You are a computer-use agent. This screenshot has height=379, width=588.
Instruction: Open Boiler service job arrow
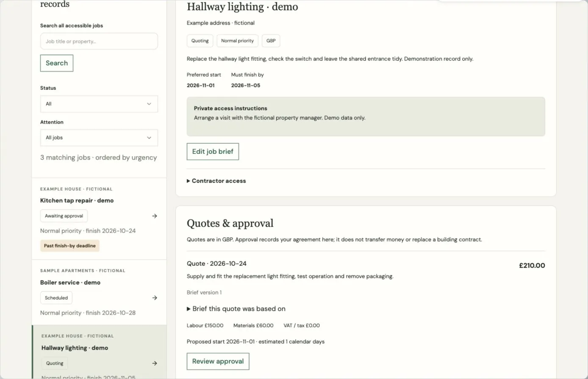pyautogui.click(x=155, y=298)
